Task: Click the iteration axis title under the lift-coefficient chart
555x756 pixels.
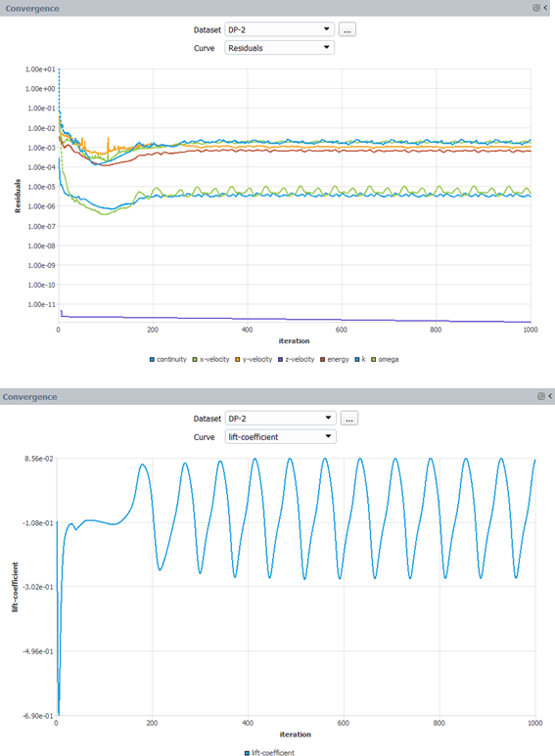Action: pos(296,734)
